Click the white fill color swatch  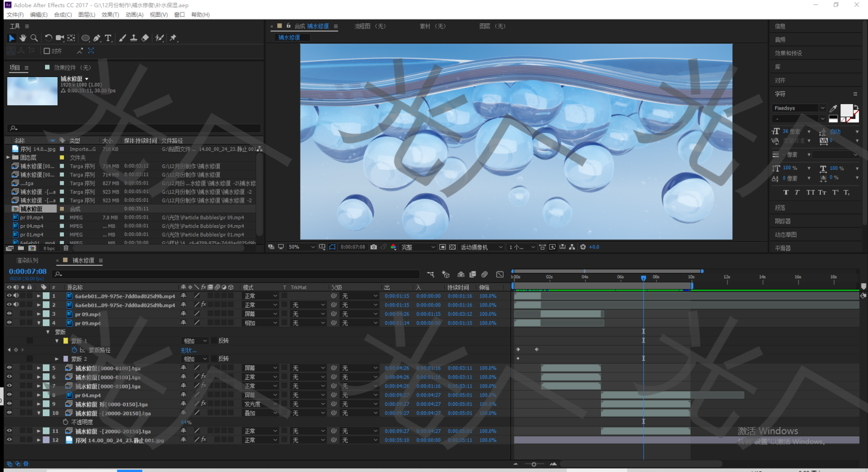(846, 110)
